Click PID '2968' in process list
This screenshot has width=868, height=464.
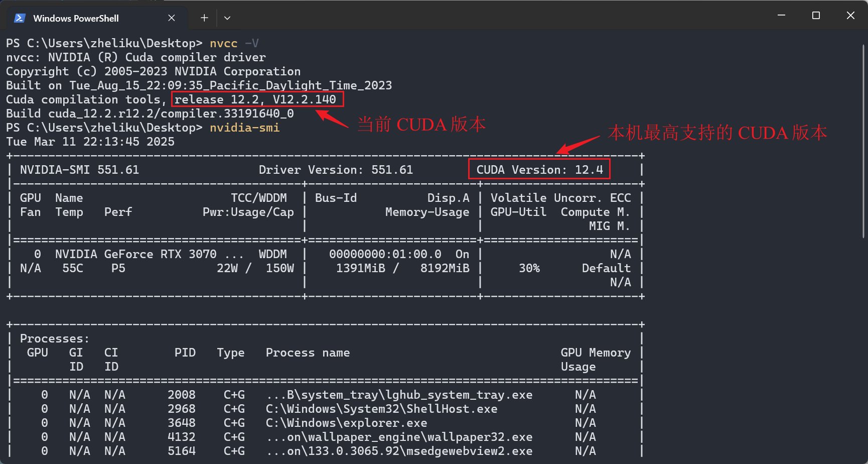[x=182, y=409]
